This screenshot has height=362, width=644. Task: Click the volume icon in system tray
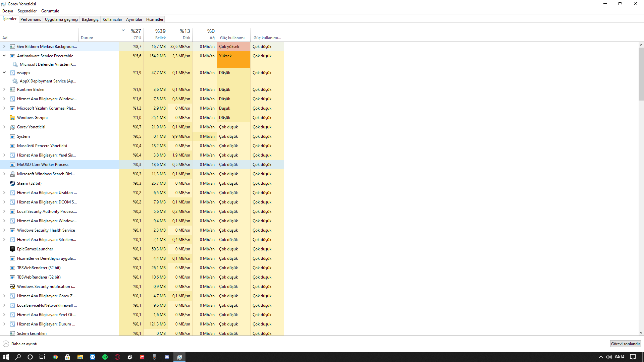point(609,357)
